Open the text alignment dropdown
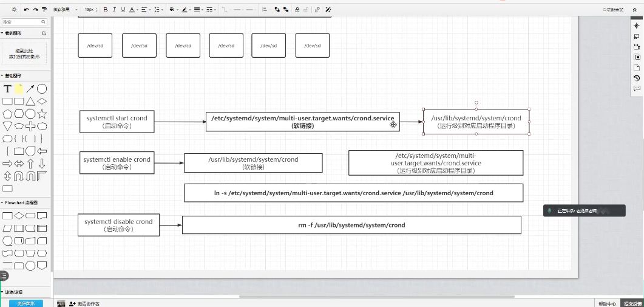Screen dimensions: 644x307 (146, 10)
